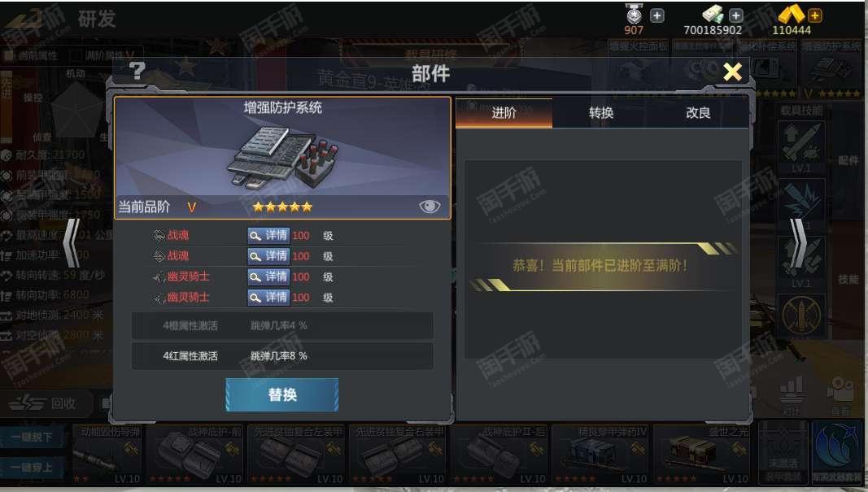Open the question mark help icon
The image size is (868, 492).
pyautogui.click(x=136, y=71)
